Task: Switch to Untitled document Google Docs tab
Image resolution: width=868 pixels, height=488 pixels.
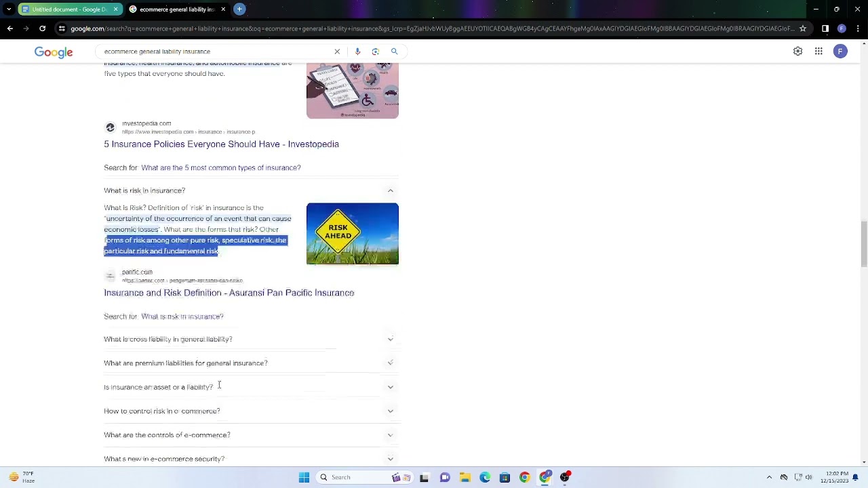Action: click(68, 9)
